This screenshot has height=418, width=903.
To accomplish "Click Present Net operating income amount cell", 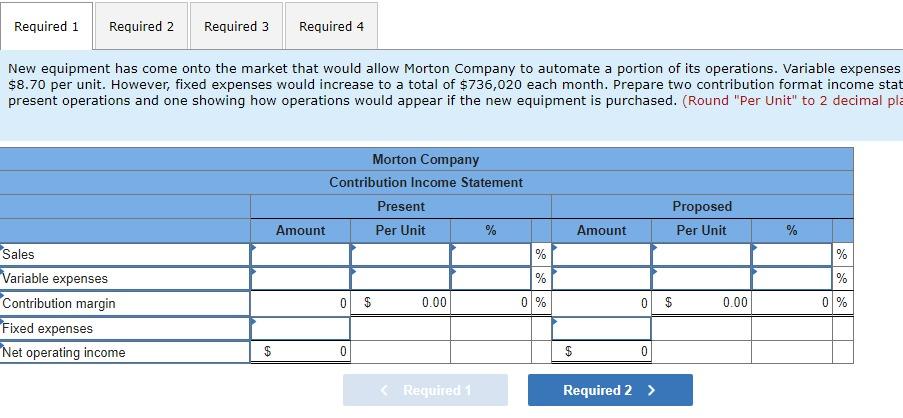I will tap(300, 351).
